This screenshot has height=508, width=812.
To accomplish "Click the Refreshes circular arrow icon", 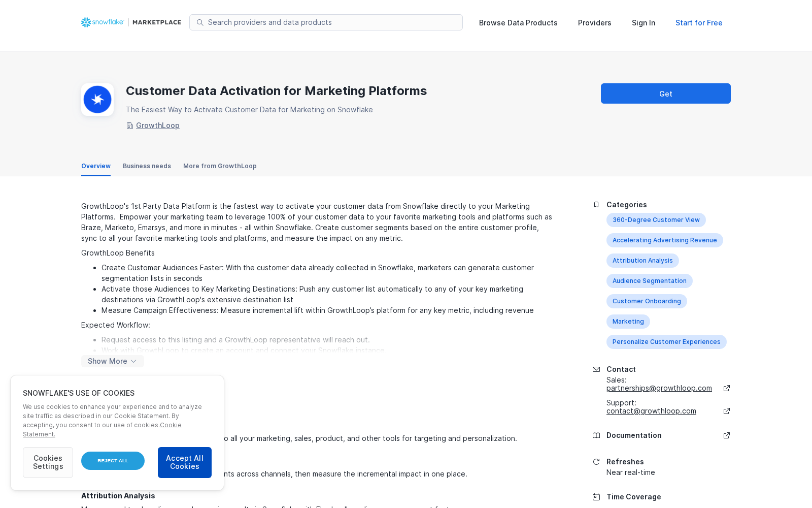I will [596, 462].
